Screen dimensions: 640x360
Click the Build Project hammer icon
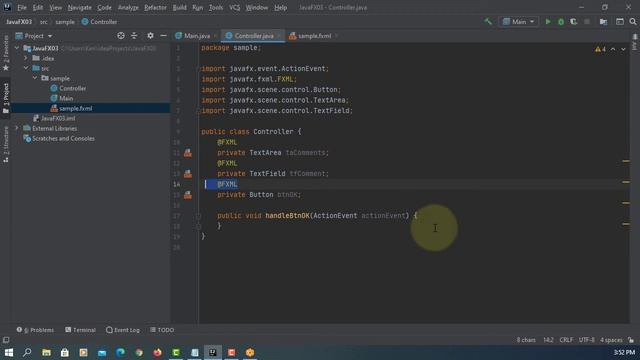pyautogui.click(x=488, y=22)
